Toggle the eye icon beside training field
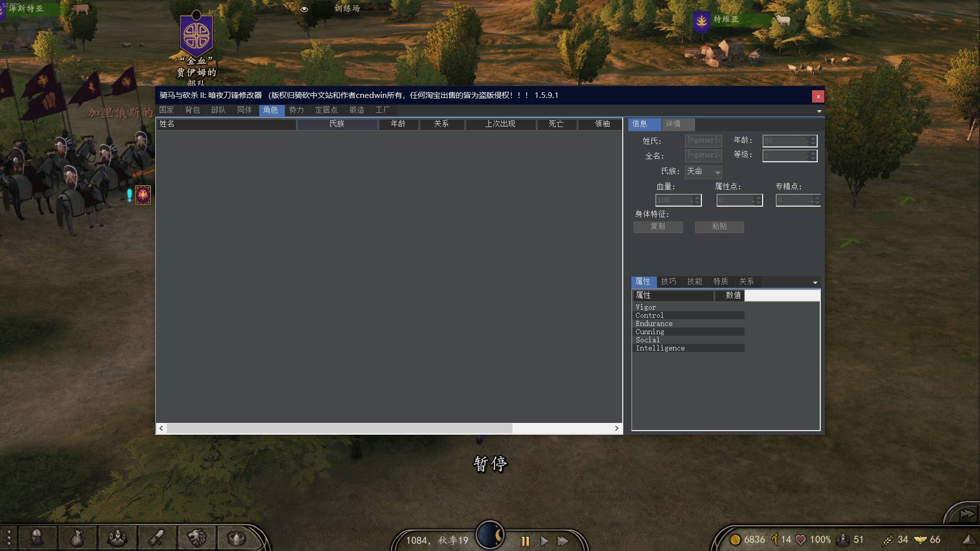The height and width of the screenshot is (551, 980). (x=304, y=9)
